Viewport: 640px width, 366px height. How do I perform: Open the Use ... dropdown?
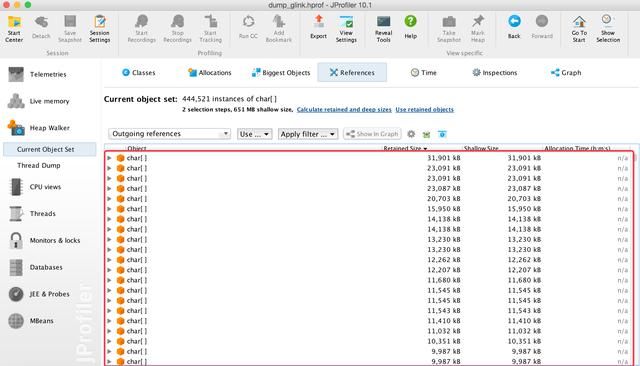click(x=254, y=134)
